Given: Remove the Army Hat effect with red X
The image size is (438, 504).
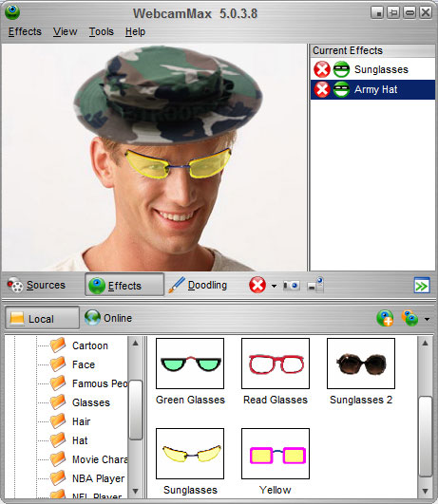Looking at the screenshot, I should 322,89.
